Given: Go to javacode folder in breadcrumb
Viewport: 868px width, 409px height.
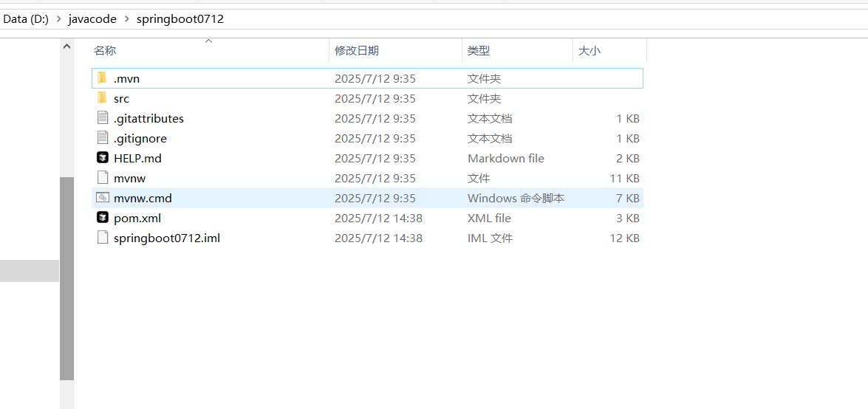Looking at the screenshot, I should point(92,19).
